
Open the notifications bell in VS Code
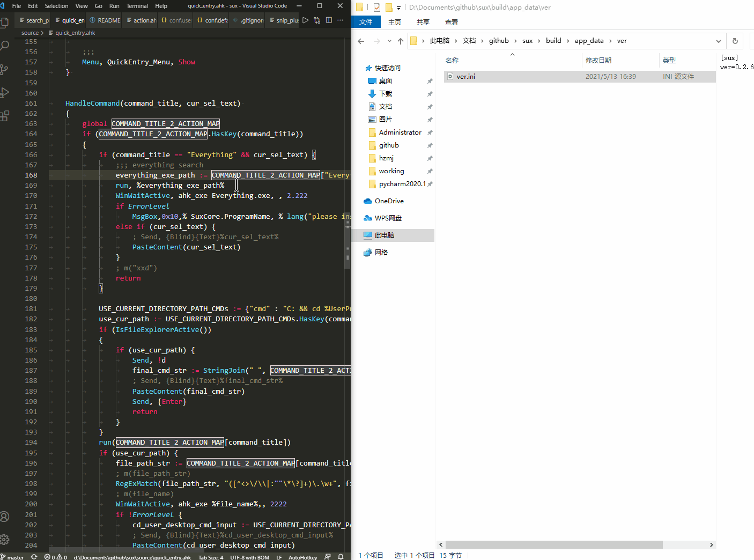341,557
